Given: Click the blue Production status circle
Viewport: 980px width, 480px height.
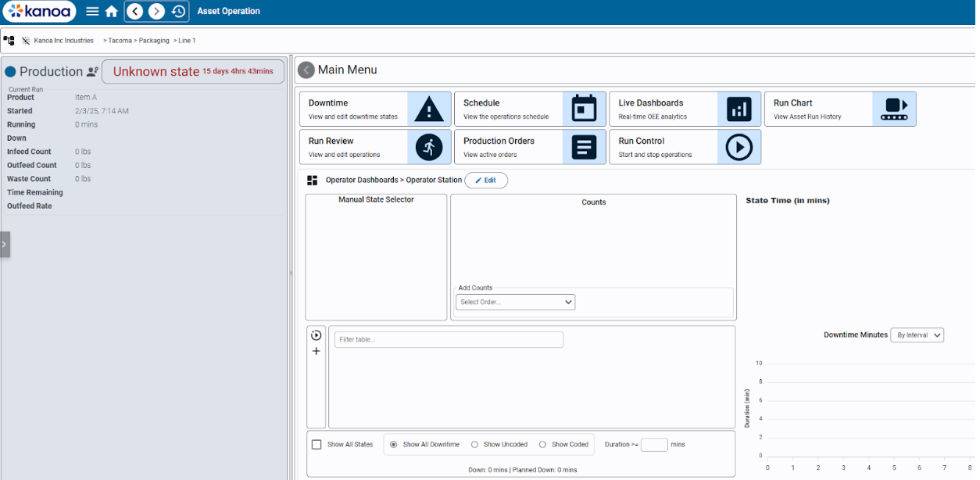Looking at the screenshot, I should (x=10, y=72).
